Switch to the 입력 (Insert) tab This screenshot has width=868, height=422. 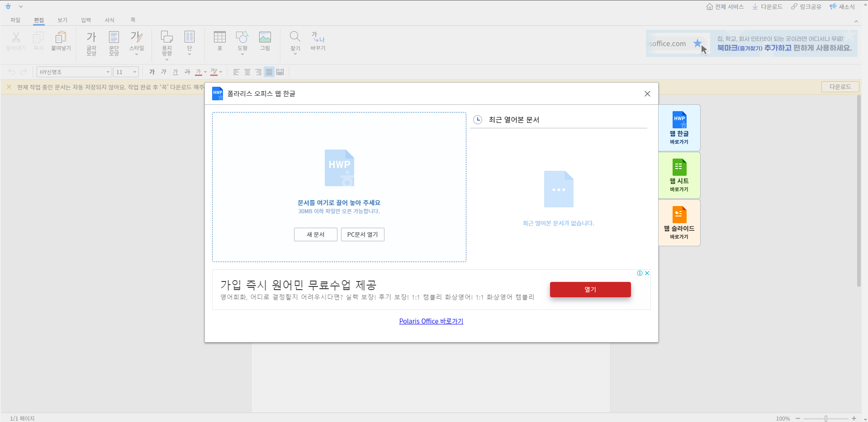click(86, 20)
